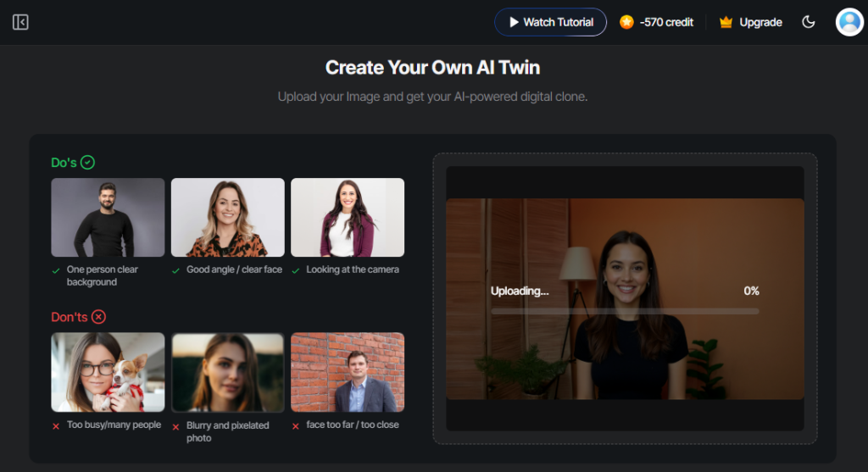Click the green check before 'Looking at the camera'

click(296, 270)
